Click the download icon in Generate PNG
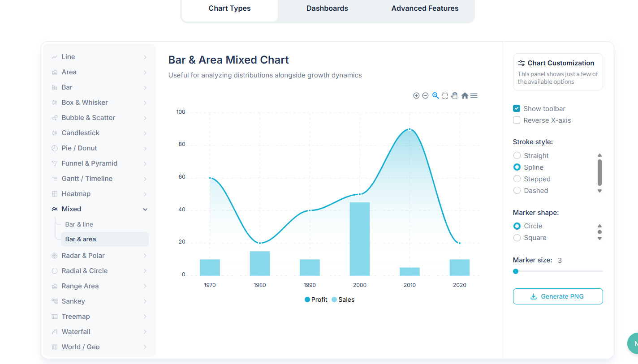 tap(533, 296)
